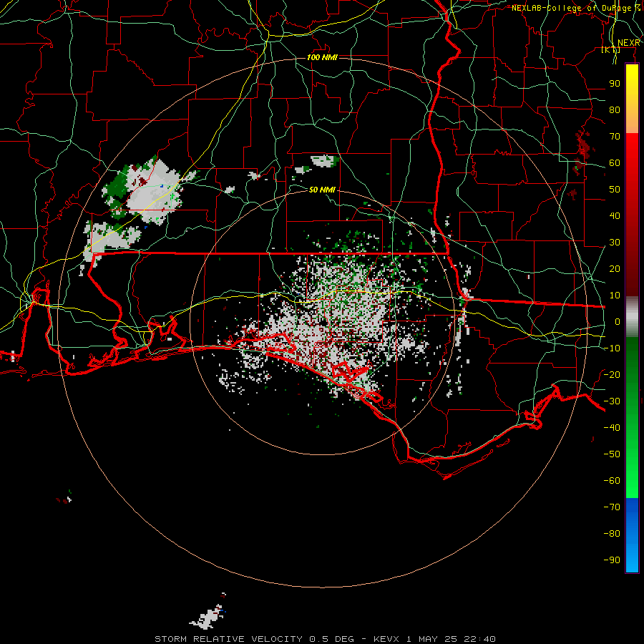Click the 70 value on the velocity scale
644x644 pixels.
tap(615, 137)
